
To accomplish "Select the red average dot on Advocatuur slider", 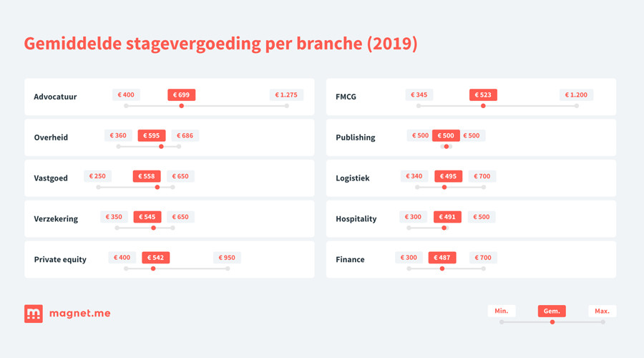I will point(182,106).
